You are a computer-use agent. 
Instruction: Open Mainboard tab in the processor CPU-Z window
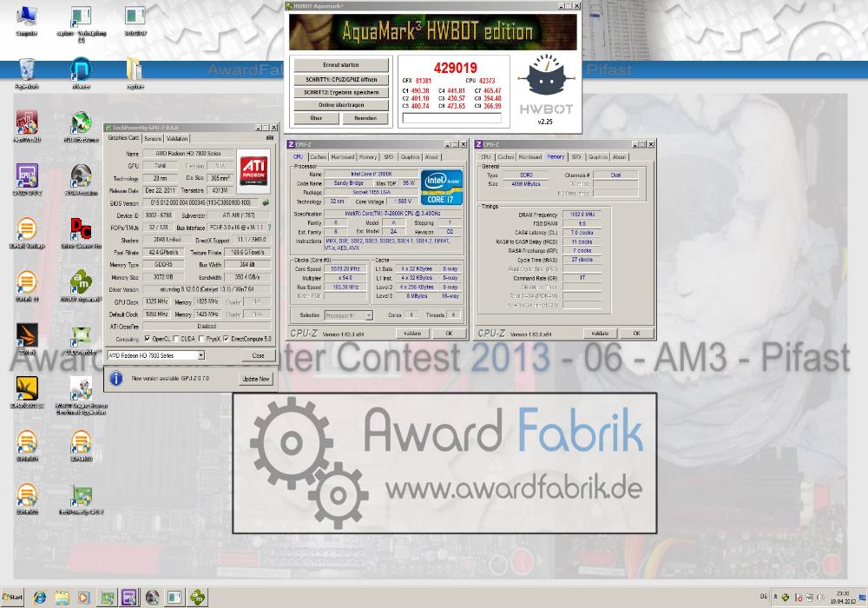pyautogui.click(x=343, y=157)
